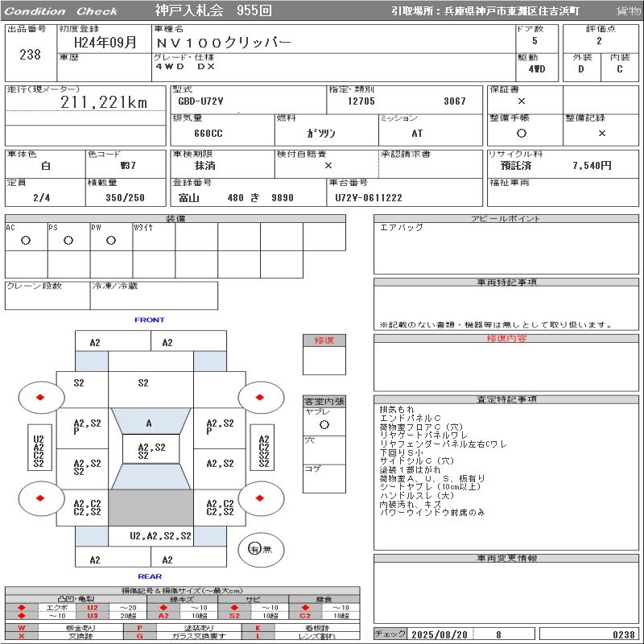Image resolution: width=644 pixels, height=644 pixels.
Task: Click the × mark under 検付自賠責
Action: point(328,166)
